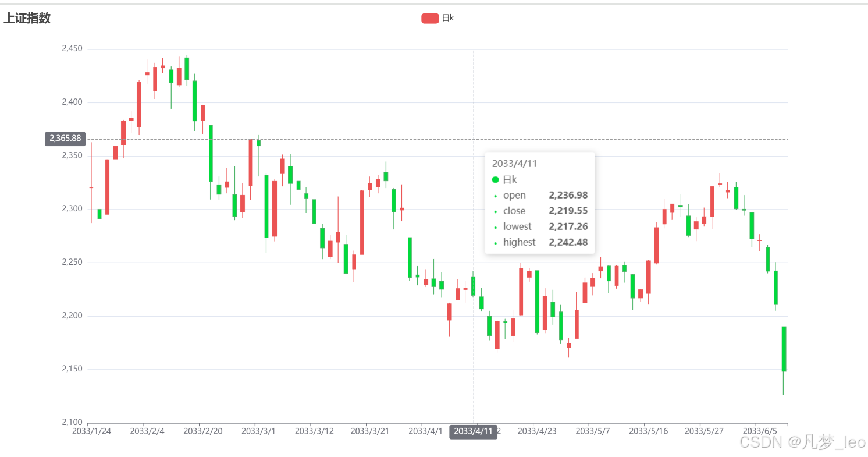This screenshot has width=868, height=457.
Task: Click the green 日k marker in tooltip
Action: 496,180
